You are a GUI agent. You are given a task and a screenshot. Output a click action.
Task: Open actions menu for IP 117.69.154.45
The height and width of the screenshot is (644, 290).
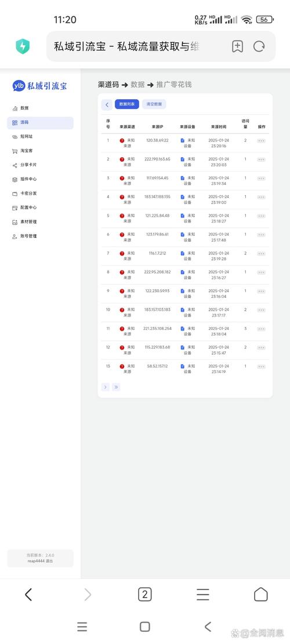pyautogui.click(x=261, y=179)
